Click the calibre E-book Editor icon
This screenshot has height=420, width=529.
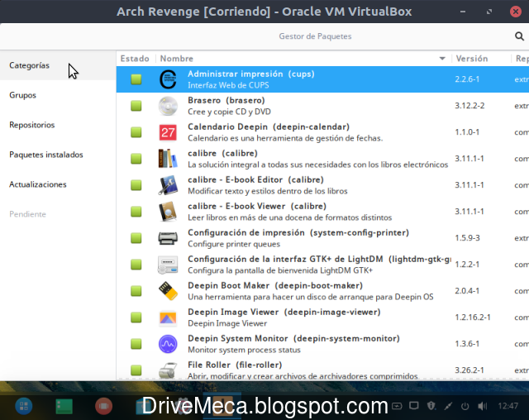(x=168, y=185)
